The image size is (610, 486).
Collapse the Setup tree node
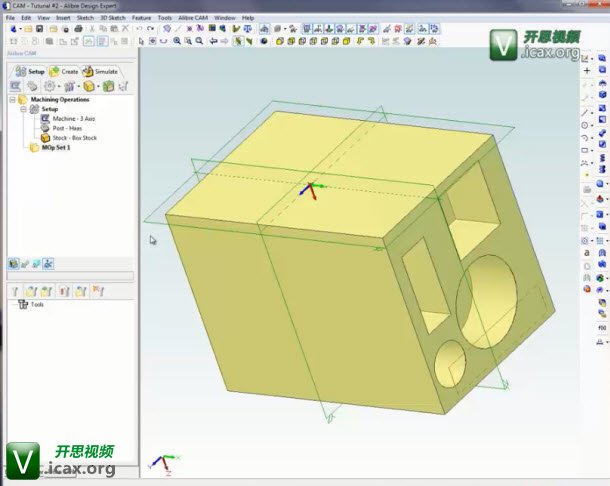point(23,109)
